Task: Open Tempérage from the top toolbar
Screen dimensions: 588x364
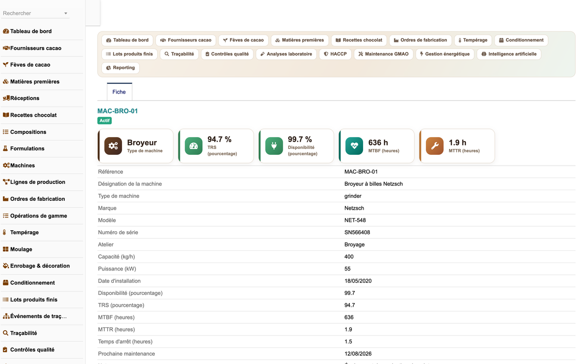Action: tap(473, 40)
